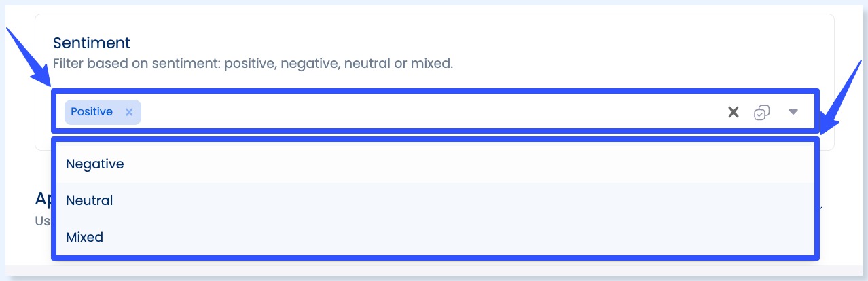Pick the Mixed sentiment option
Image resolution: width=868 pixels, height=281 pixels.
tap(84, 237)
